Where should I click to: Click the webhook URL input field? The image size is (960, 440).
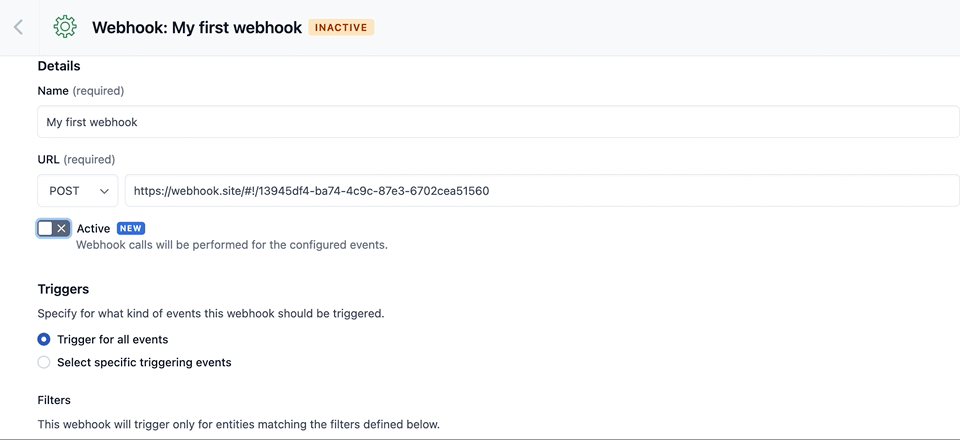tap(542, 191)
